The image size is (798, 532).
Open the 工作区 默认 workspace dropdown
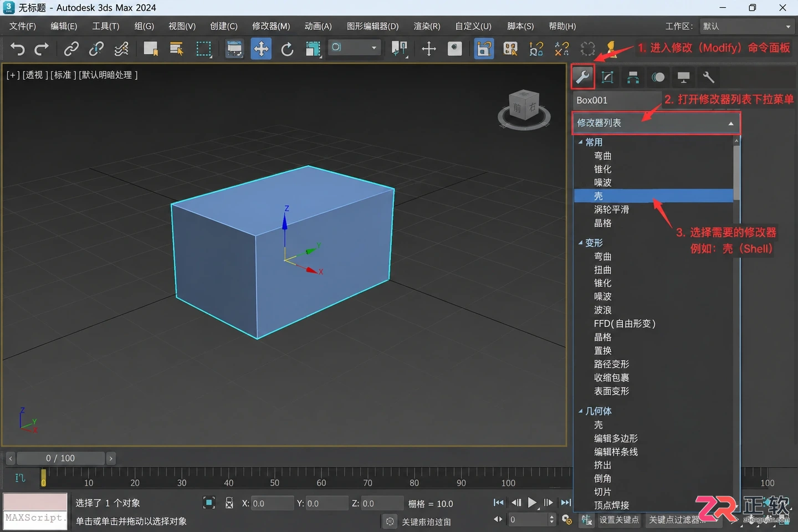point(746,26)
